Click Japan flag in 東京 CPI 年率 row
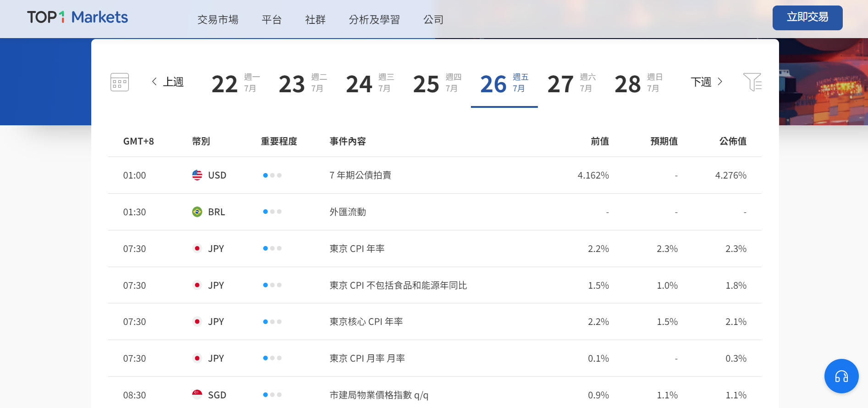This screenshot has width=868, height=408. coord(197,249)
